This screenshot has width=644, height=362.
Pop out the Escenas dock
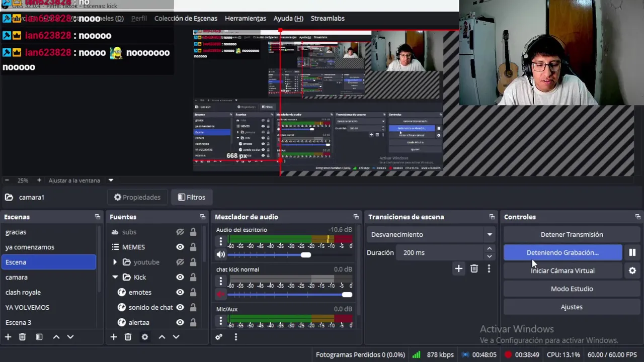pyautogui.click(x=98, y=217)
